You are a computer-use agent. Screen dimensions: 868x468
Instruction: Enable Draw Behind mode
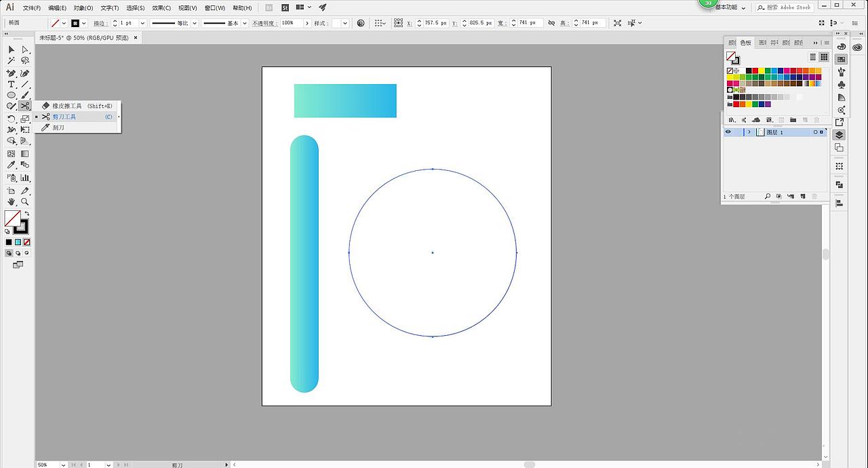pyautogui.click(x=17, y=253)
